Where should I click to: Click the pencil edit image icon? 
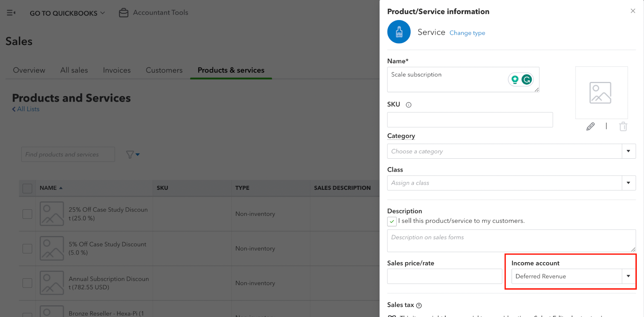tap(590, 126)
